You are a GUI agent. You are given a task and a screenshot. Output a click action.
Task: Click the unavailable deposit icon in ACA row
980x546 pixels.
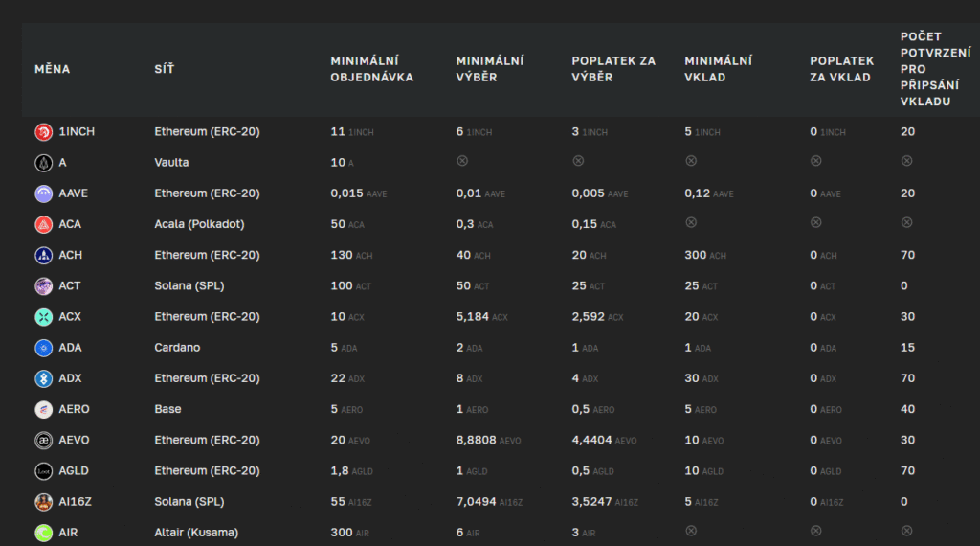coord(691,223)
